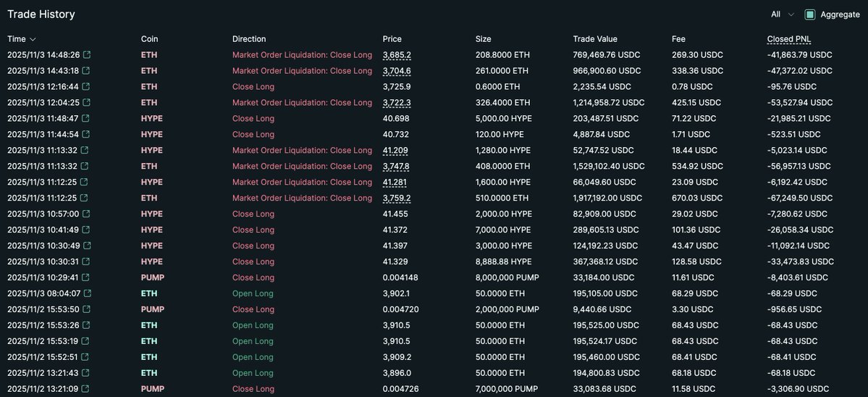The image size is (868, 397).
Task: Click explorer link icon for 12:16:44 trade
Action: click(86, 87)
